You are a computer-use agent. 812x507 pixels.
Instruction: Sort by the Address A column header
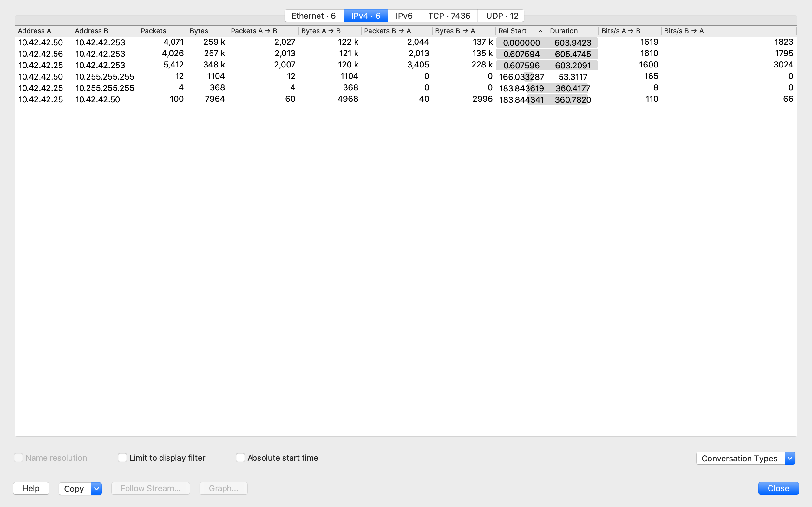pos(35,31)
